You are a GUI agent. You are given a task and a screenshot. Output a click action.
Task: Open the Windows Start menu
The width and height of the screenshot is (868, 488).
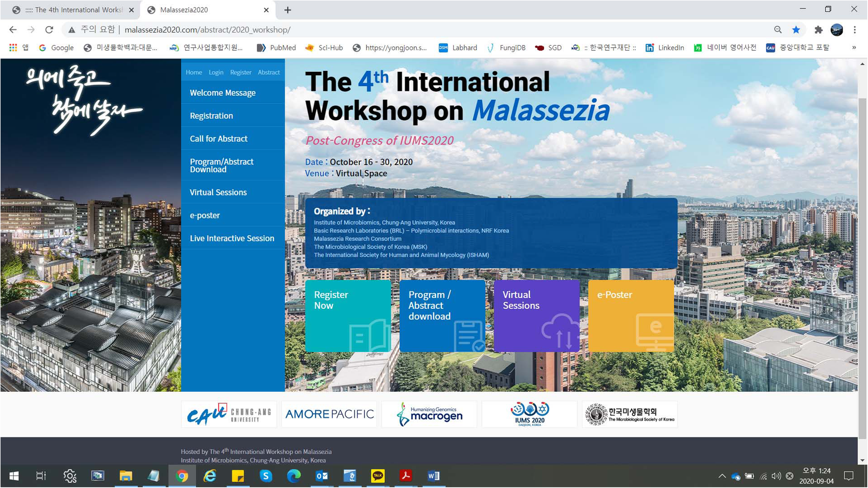(14, 476)
